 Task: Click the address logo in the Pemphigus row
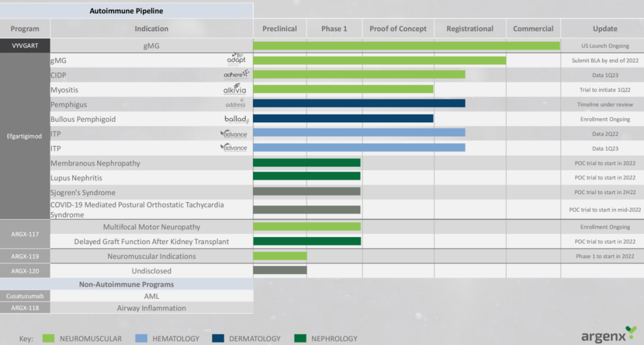tap(235, 104)
